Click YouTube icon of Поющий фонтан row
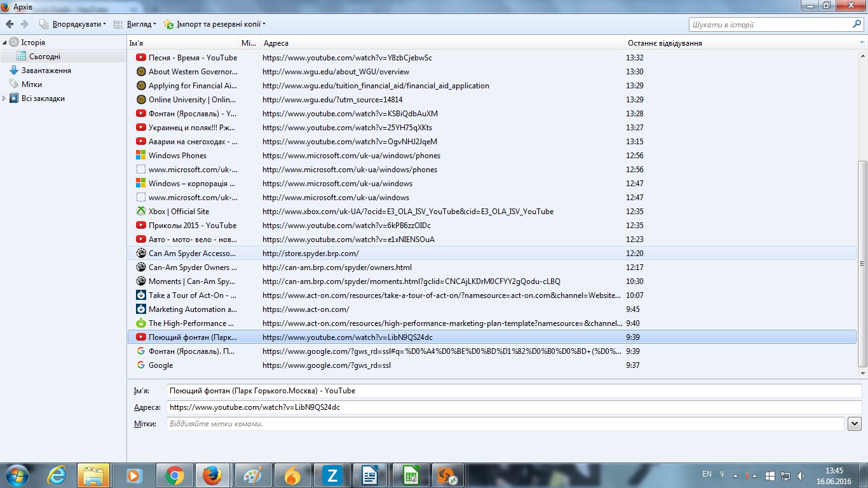Screen dimensions: 868x488 tap(141, 337)
